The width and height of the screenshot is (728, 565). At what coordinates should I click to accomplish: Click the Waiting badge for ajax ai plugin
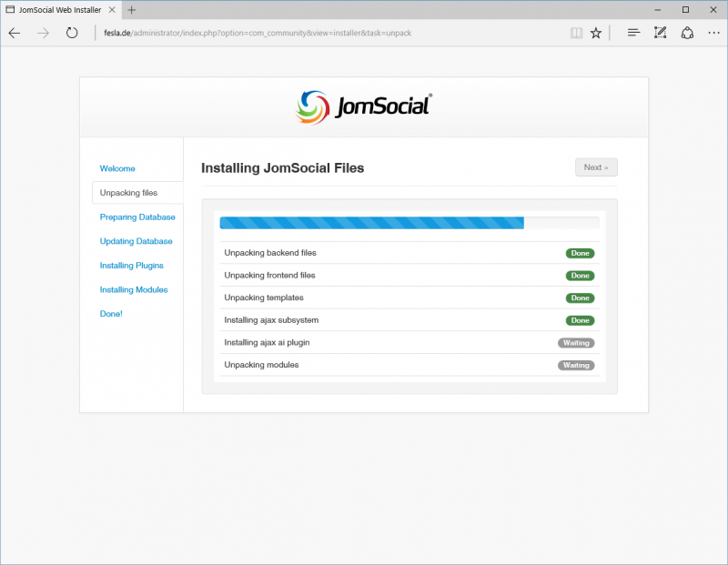coord(576,343)
